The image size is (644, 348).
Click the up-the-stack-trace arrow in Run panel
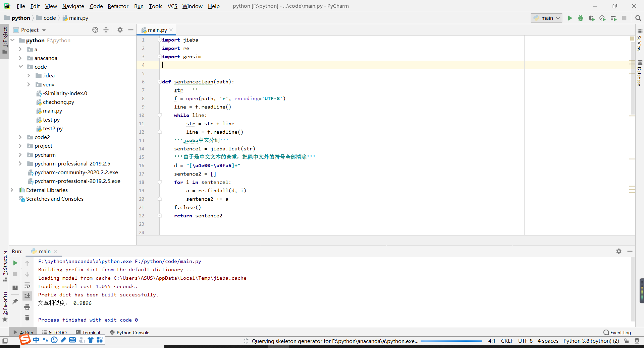[x=27, y=263]
